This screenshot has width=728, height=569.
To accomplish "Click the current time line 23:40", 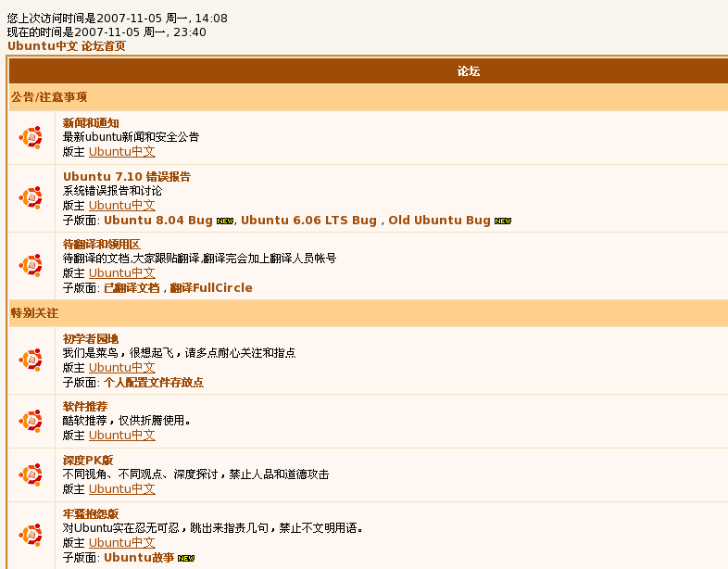I will point(107,32).
